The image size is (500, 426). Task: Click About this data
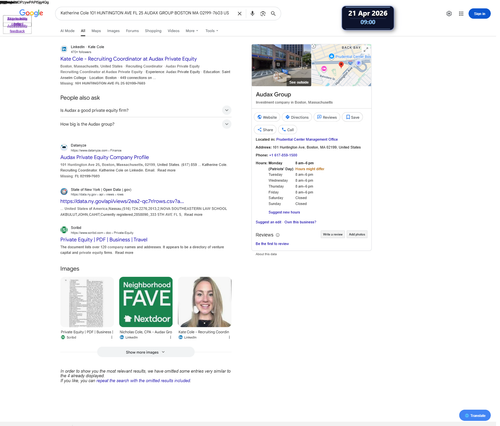point(266,254)
